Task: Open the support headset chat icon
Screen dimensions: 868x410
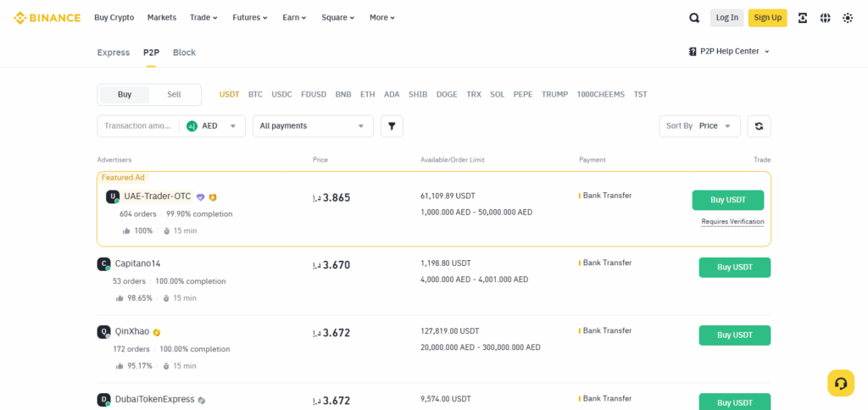Action: click(x=841, y=383)
